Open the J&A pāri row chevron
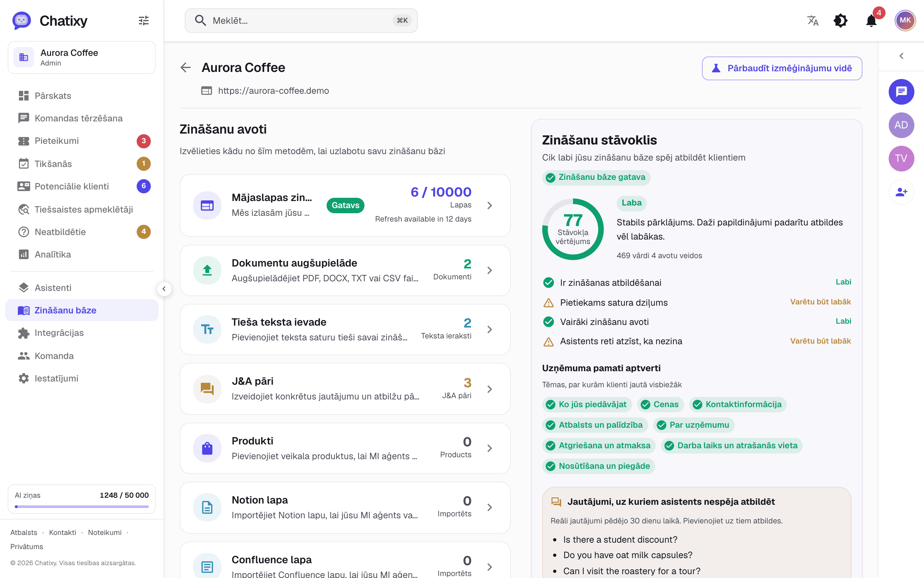The width and height of the screenshot is (924, 578). click(x=490, y=389)
